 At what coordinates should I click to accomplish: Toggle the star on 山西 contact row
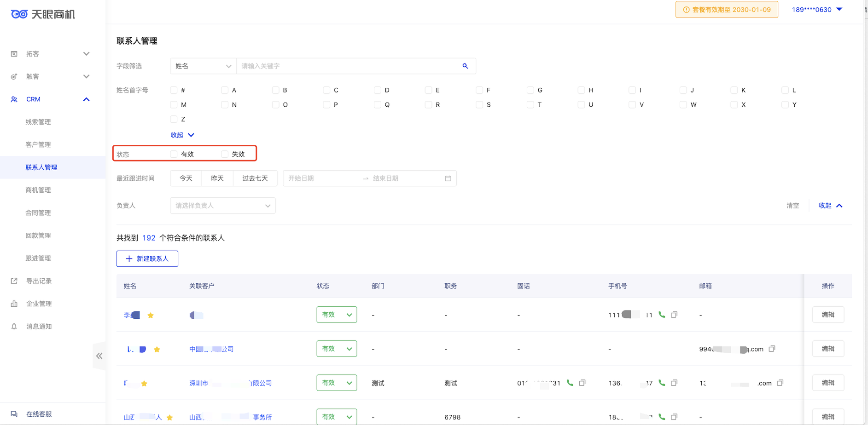pos(170,418)
